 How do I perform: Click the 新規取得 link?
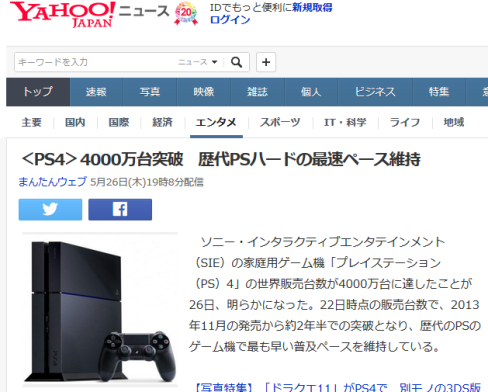tap(312, 7)
